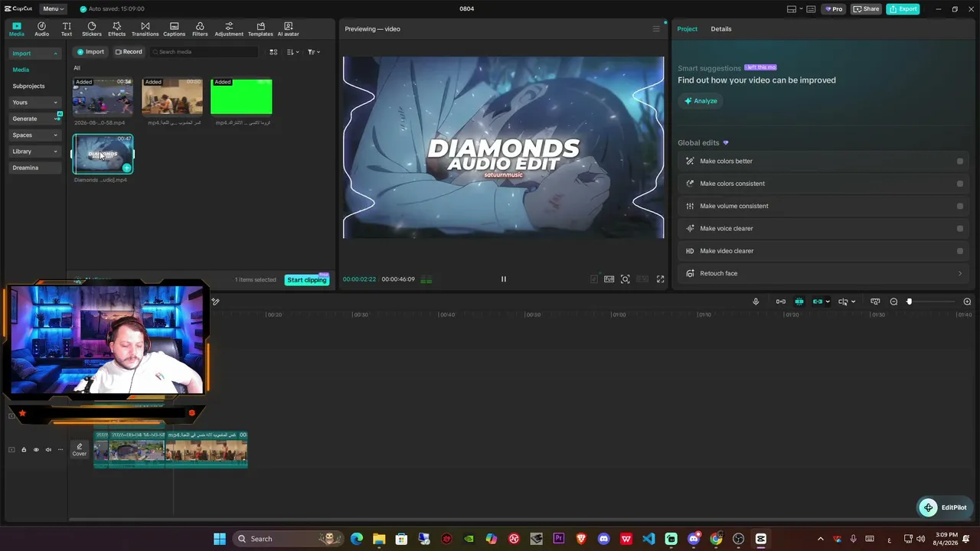
Task: Click the Analyze button
Action: pyautogui.click(x=701, y=101)
